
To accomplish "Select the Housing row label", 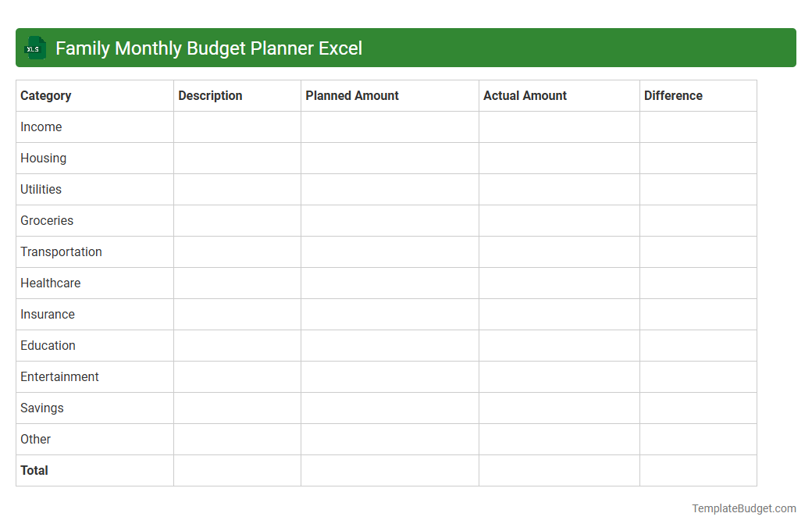I will (43, 158).
